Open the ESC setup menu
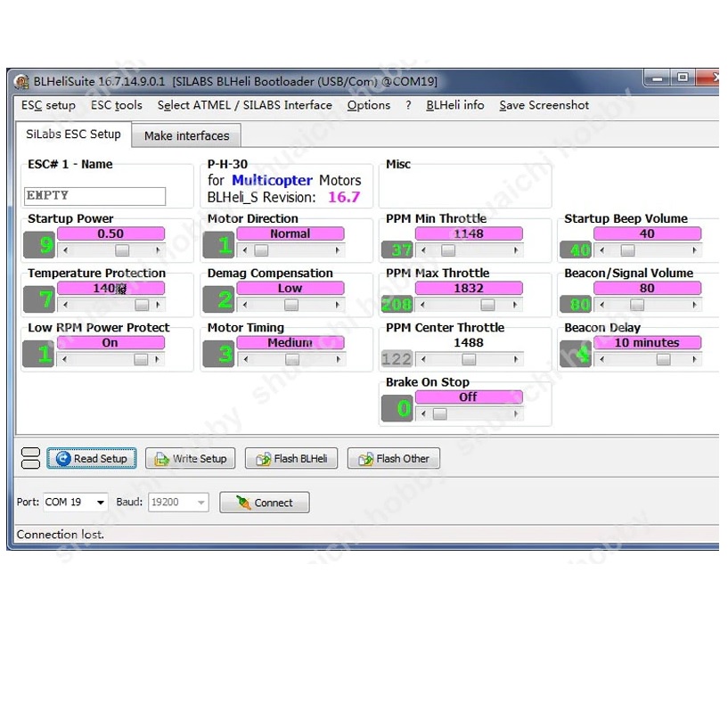 click(48, 105)
